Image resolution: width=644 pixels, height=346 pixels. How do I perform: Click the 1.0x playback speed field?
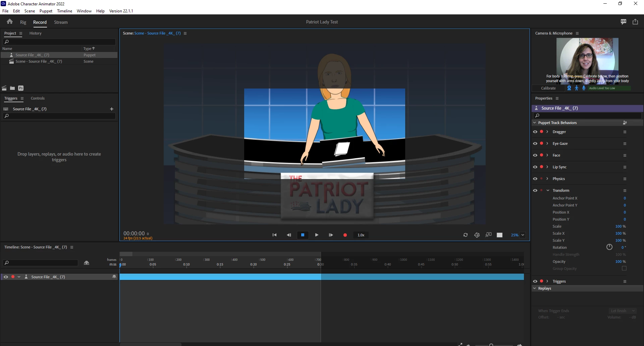pyautogui.click(x=361, y=235)
